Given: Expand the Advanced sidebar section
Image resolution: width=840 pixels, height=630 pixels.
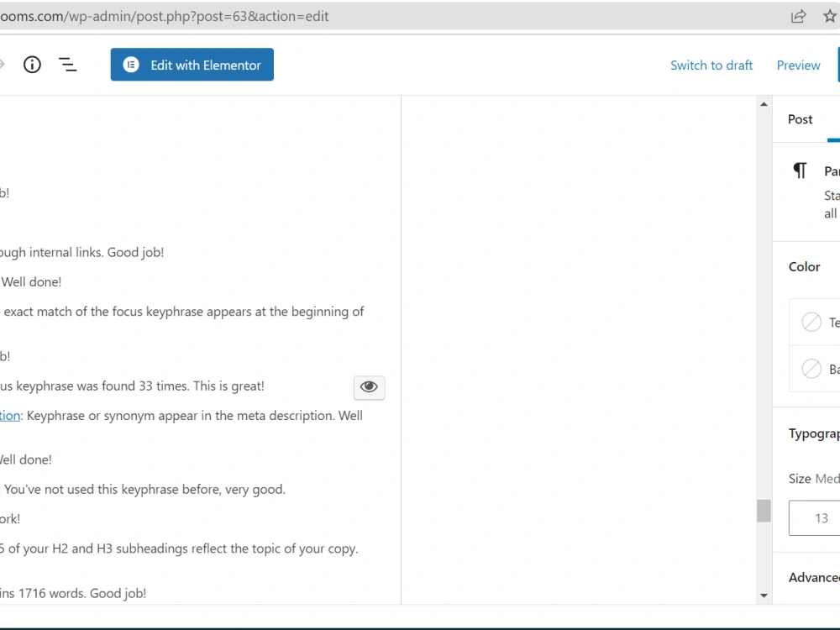Looking at the screenshot, I should point(814,578).
